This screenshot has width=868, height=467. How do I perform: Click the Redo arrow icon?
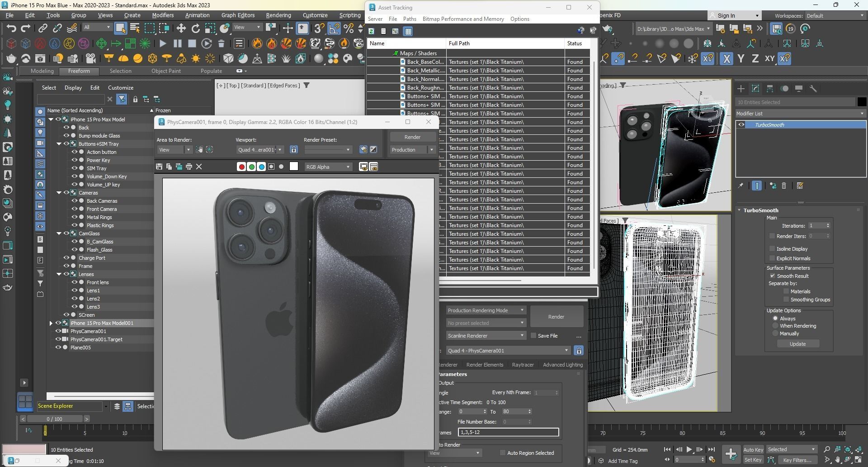coord(26,29)
